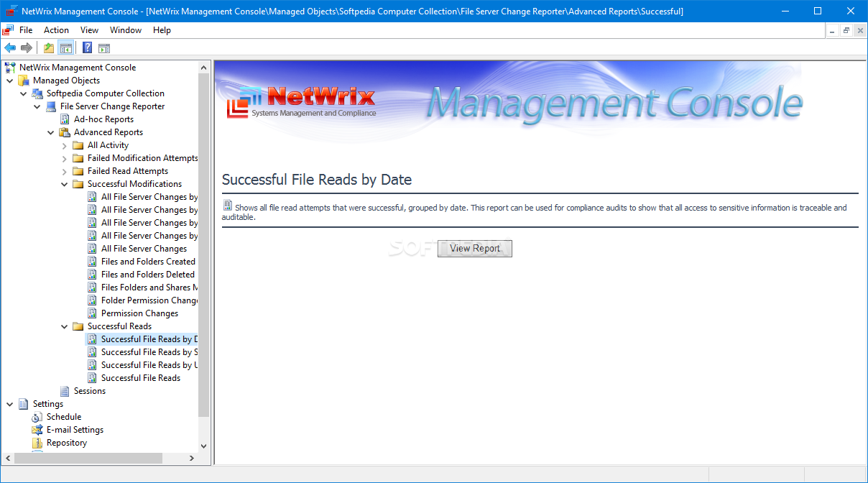The height and width of the screenshot is (483, 868).
Task: Collapse the Successful Modifications folder
Action: pos(65,184)
